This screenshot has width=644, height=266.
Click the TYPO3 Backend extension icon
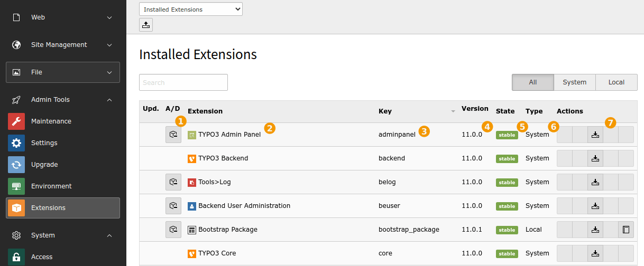192,158
